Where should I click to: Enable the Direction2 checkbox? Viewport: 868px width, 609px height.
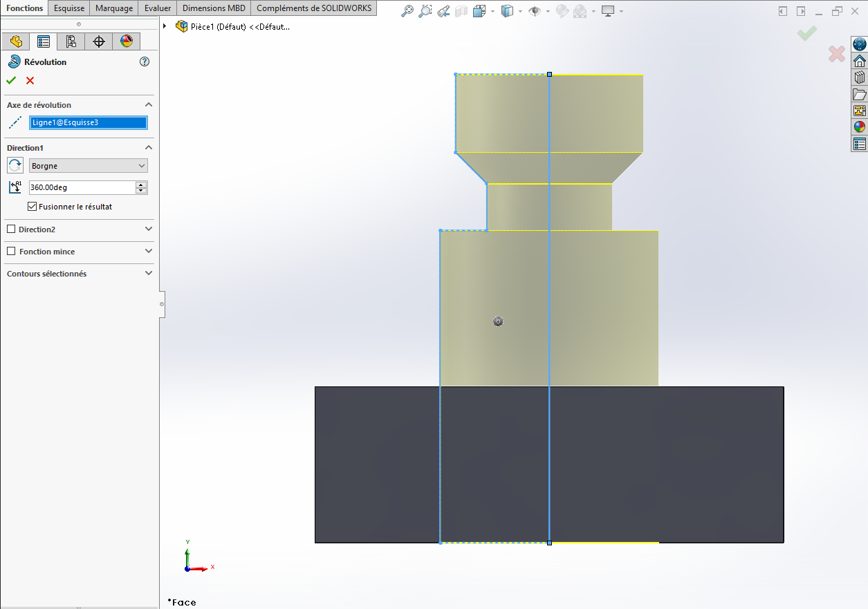tap(11, 229)
